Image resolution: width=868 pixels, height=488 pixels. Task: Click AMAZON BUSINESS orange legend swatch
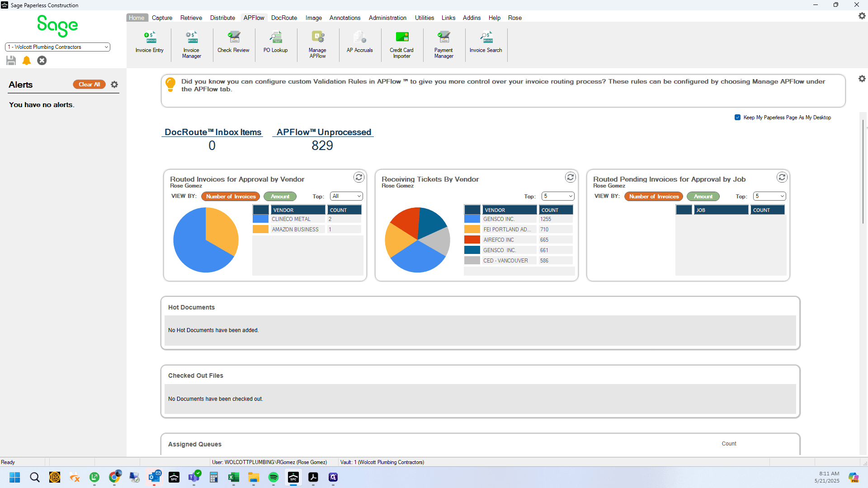click(260, 230)
